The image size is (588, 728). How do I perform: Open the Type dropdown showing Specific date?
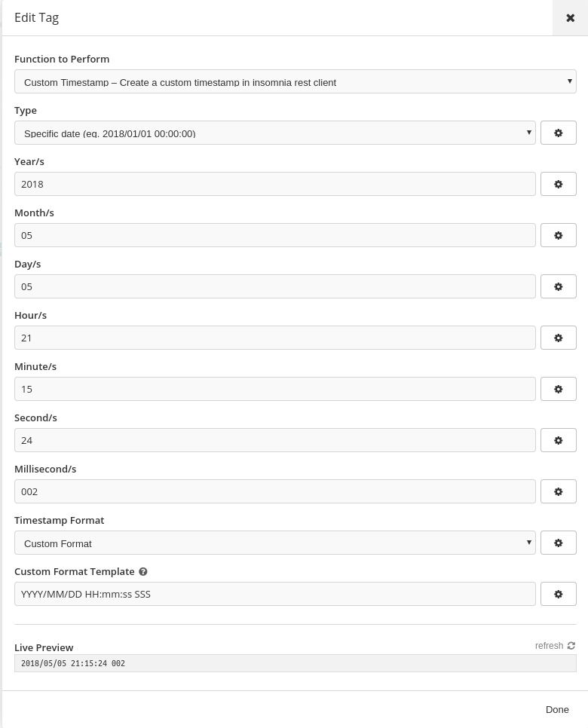[275, 133]
